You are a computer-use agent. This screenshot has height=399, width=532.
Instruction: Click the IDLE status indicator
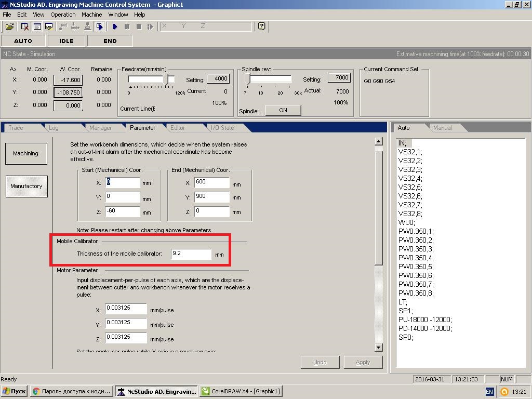click(66, 41)
